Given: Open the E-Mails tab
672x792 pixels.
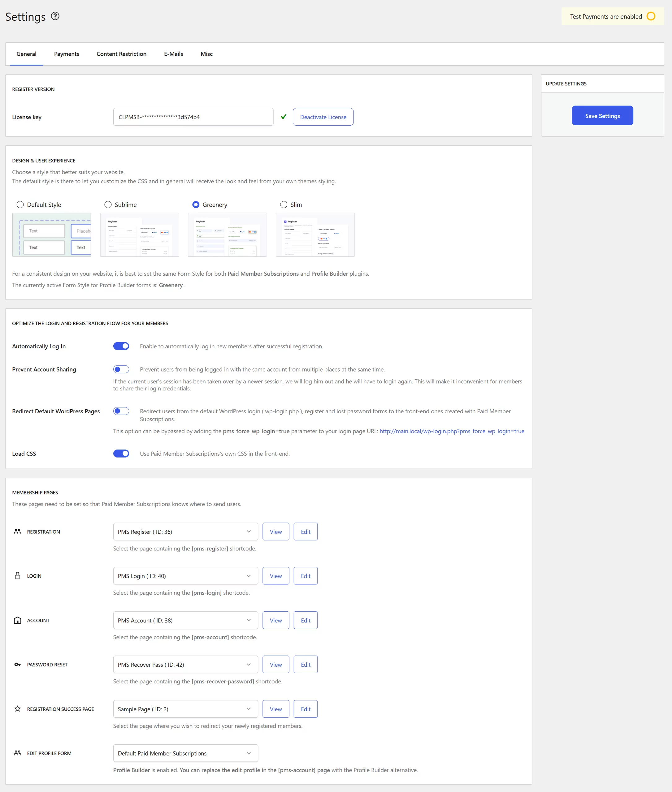Looking at the screenshot, I should 173,54.
